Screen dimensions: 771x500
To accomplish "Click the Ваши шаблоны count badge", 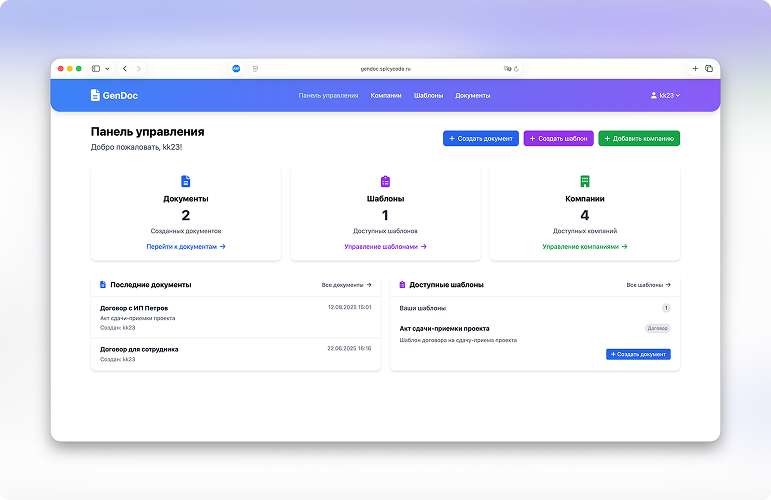I will click(x=666, y=308).
